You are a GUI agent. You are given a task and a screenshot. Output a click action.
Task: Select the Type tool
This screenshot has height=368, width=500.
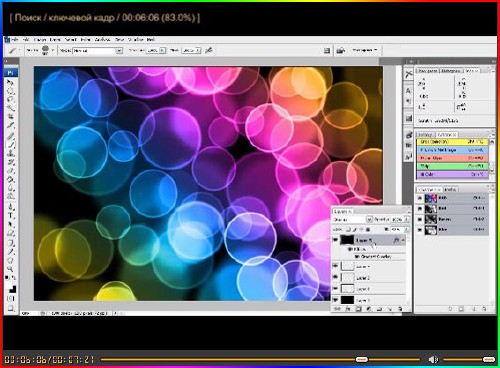click(x=11, y=216)
